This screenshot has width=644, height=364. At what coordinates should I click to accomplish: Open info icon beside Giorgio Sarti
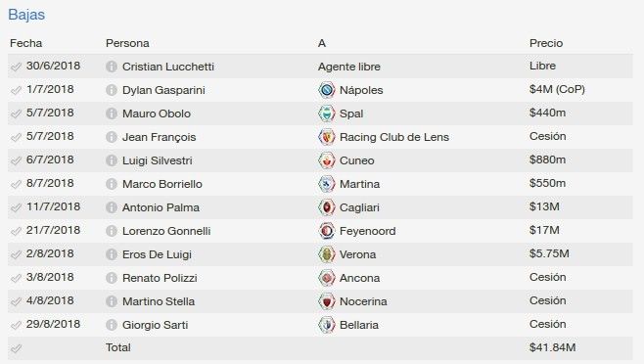tap(112, 325)
